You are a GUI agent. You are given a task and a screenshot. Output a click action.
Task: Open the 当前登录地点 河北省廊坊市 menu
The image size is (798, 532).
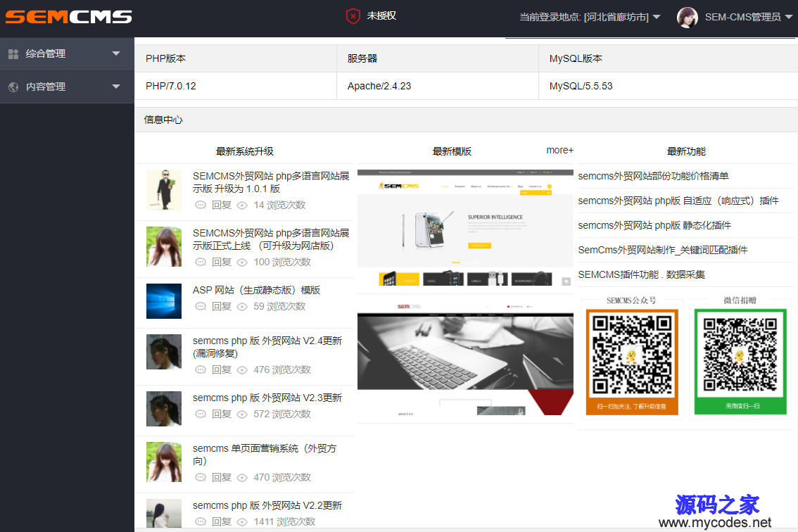(x=589, y=17)
